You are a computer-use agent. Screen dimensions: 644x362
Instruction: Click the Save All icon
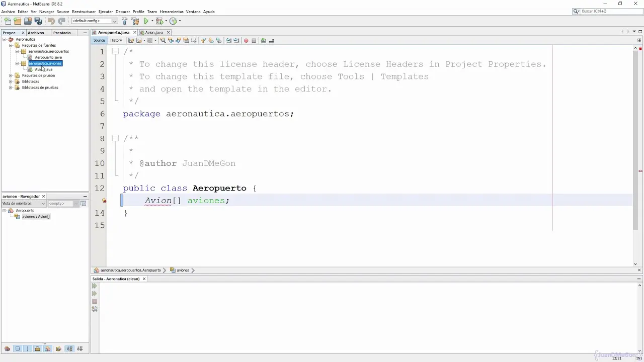(38, 21)
